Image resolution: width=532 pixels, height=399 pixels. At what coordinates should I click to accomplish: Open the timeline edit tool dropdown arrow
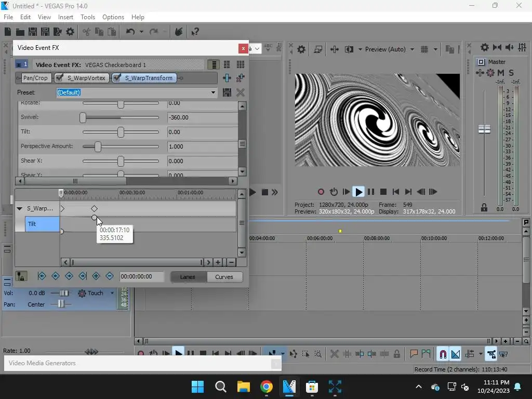pyautogui.click(x=283, y=354)
